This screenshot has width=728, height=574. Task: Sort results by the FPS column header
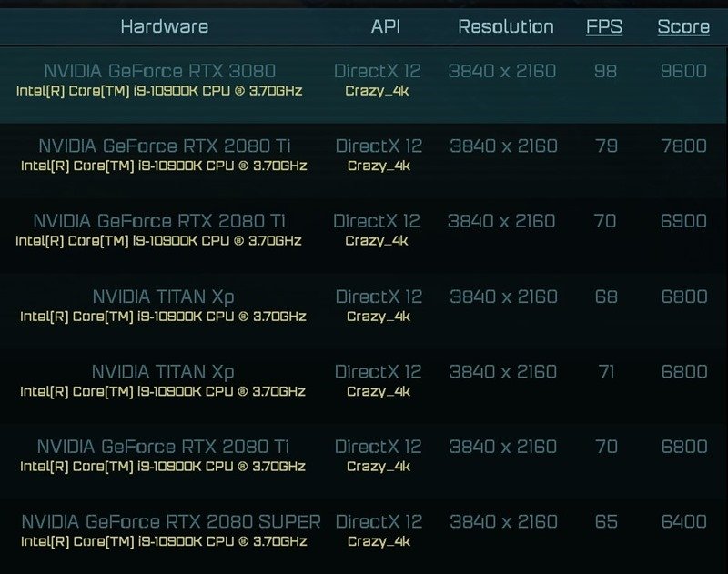(x=604, y=26)
